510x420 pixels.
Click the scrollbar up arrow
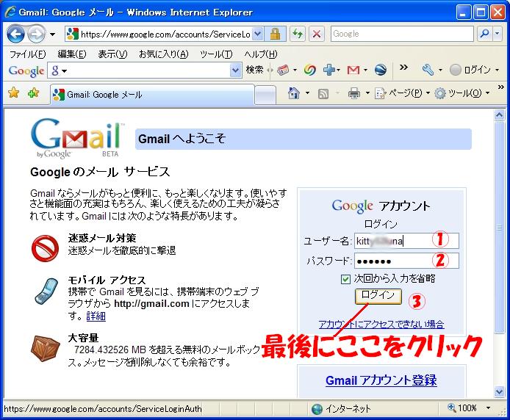tap(499, 115)
